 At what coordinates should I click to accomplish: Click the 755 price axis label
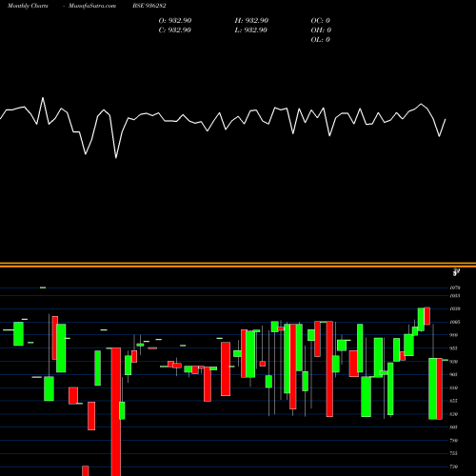pyautogui.click(x=454, y=453)
